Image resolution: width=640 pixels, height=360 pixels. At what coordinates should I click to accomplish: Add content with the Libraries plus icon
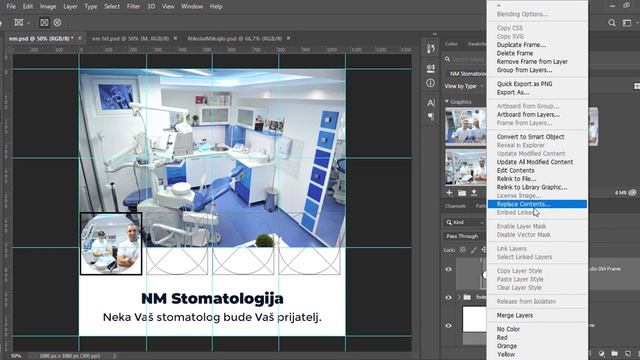click(x=449, y=193)
